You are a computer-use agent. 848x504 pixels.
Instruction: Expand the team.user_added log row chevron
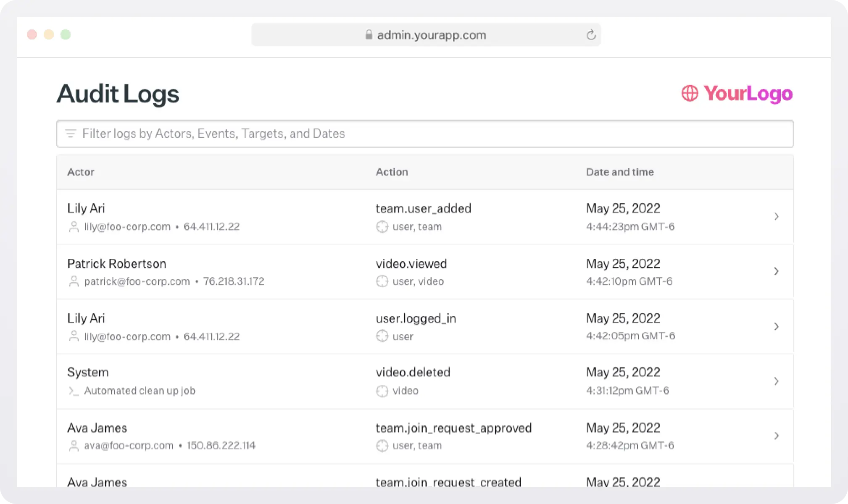point(776,217)
